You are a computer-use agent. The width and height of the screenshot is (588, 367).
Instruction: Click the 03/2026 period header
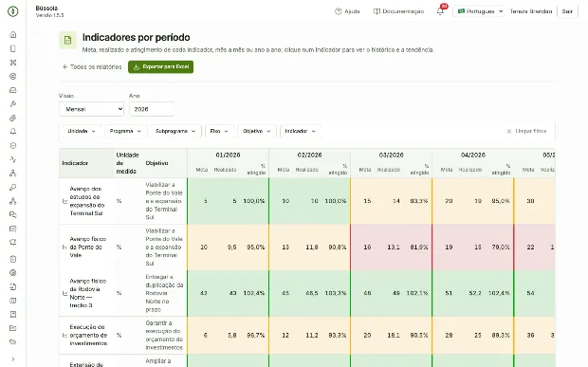coord(391,155)
